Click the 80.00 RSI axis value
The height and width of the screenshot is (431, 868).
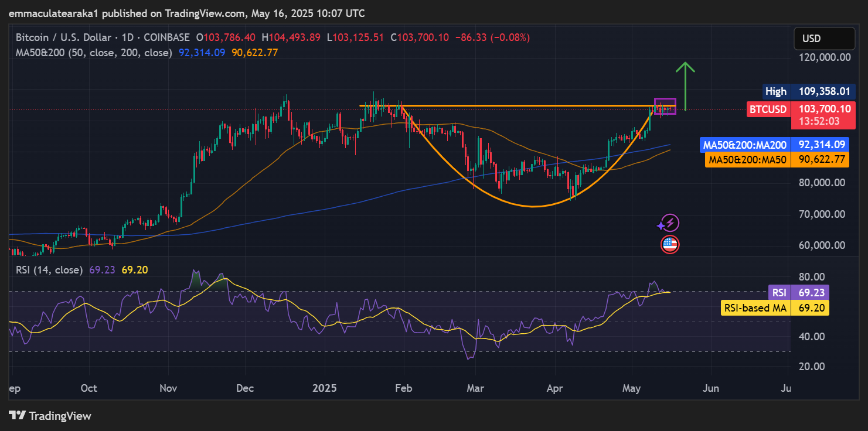pyautogui.click(x=811, y=276)
